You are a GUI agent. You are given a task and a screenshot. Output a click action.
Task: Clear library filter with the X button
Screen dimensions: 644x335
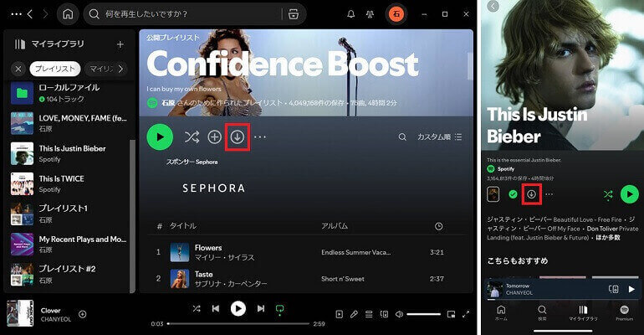click(18, 69)
